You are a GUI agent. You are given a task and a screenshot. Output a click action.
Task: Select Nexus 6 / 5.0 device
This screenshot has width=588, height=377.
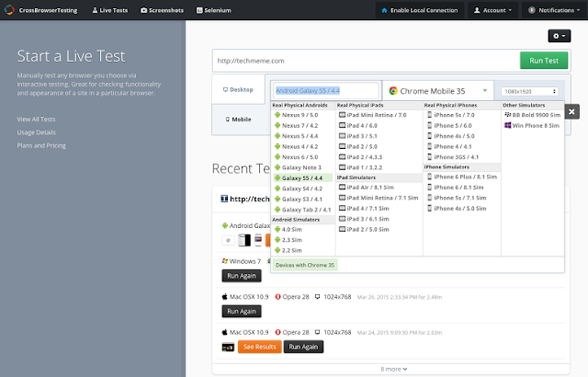click(x=296, y=157)
